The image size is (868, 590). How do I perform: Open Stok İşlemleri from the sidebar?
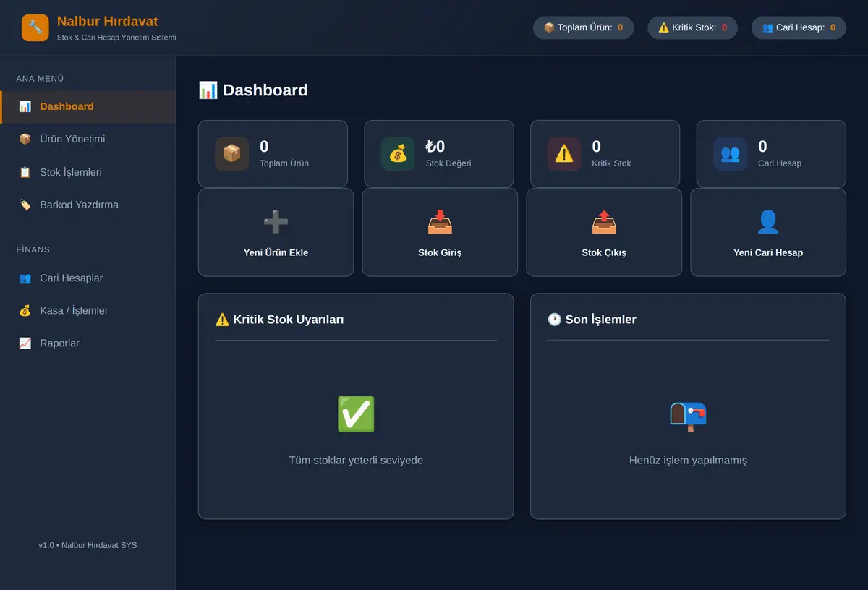[88, 172]
